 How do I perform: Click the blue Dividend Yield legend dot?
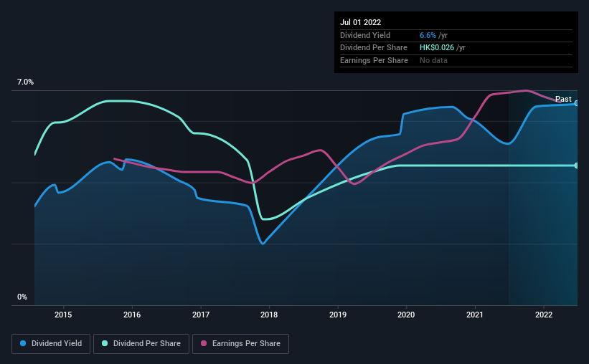tap(23, 343)
